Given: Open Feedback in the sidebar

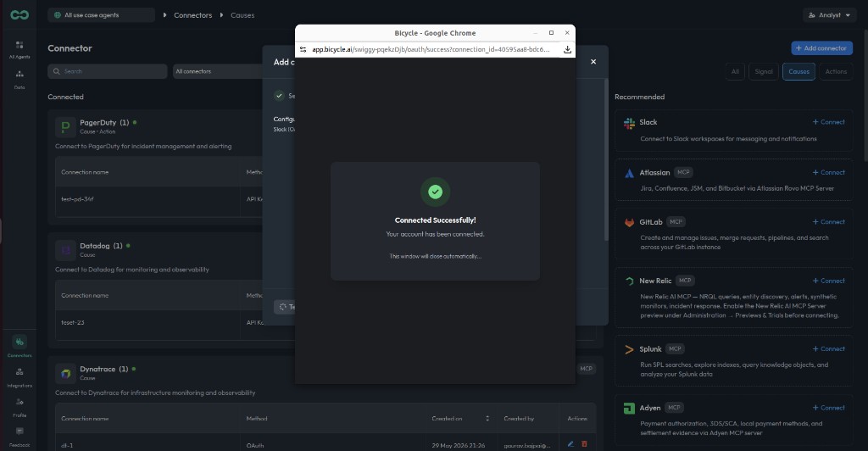Looking at the screenshot, I should pyautogui.click(x=19, y=437).
